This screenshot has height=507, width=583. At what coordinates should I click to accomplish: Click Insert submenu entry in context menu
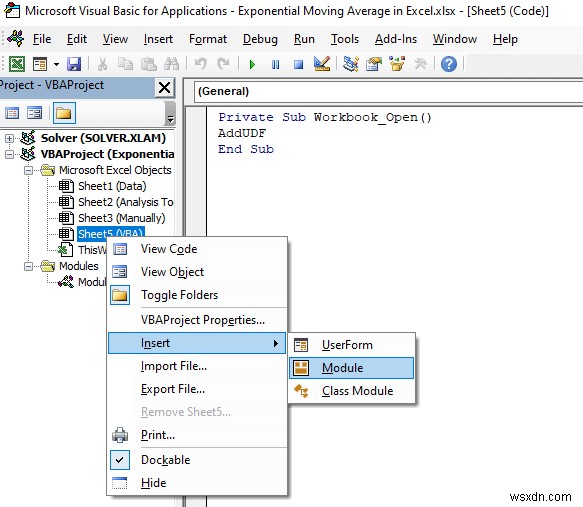tap(197, 343)
